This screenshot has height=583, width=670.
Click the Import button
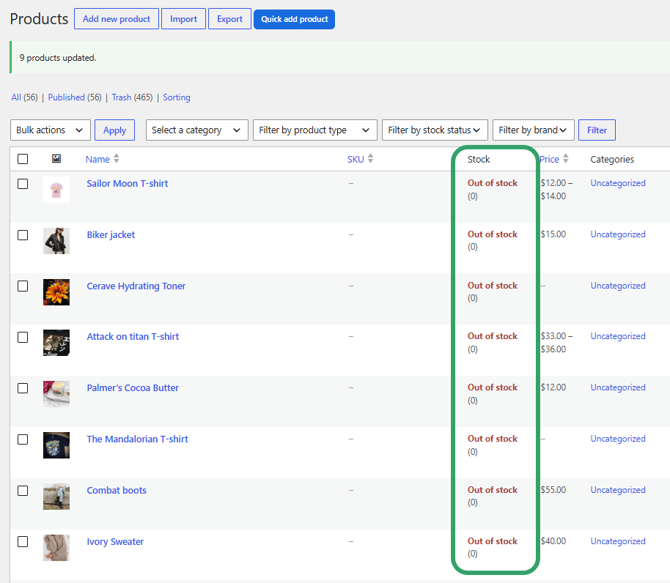[x=183, y=19]
